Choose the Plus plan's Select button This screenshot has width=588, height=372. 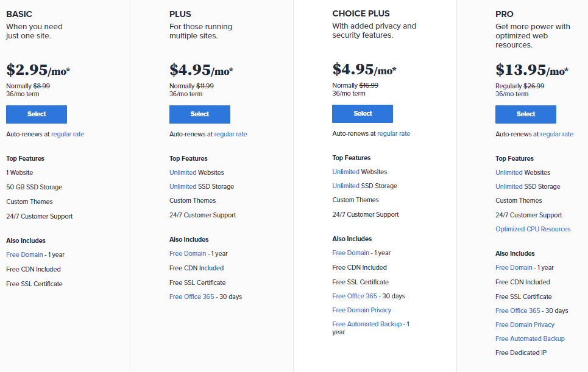pyautogui.click(x=199, y=114)
